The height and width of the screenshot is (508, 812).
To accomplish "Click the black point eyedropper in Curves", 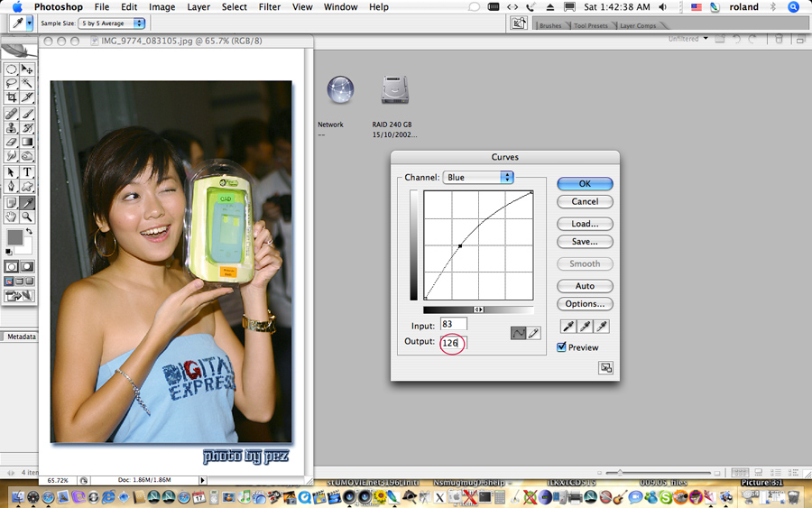I will (x=567, y=326).
